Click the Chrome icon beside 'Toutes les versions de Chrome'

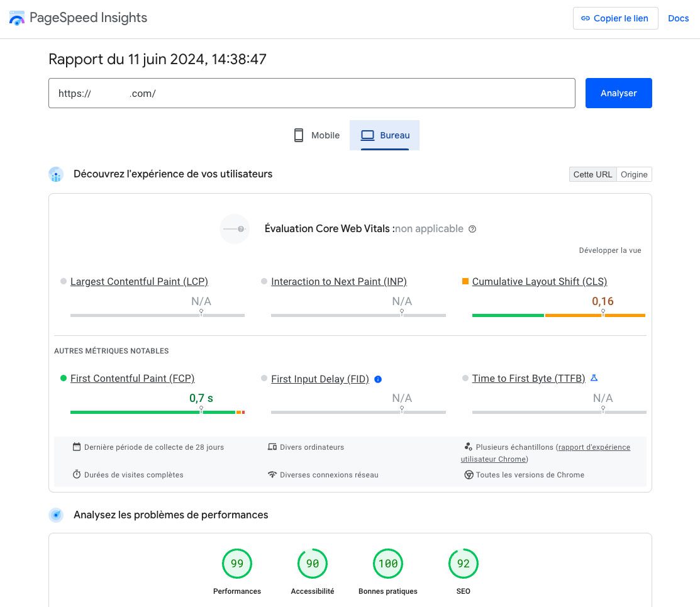(x=469, y=475)
